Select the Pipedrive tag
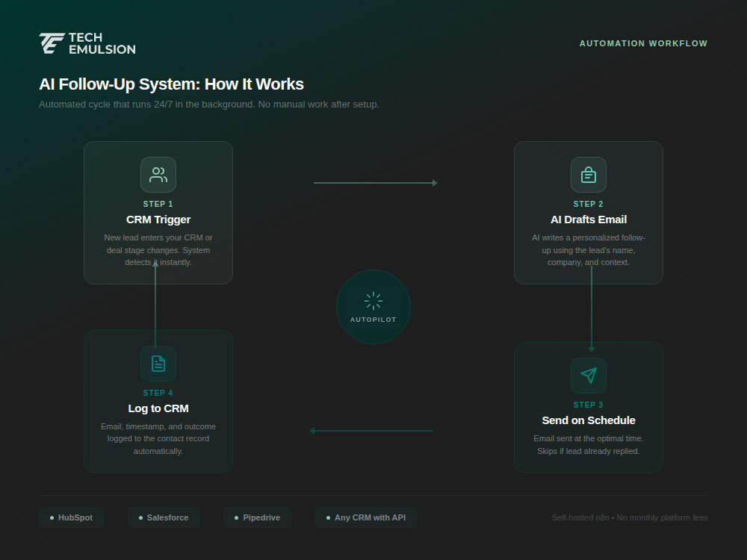747x560 pixels. coord(257,517)
